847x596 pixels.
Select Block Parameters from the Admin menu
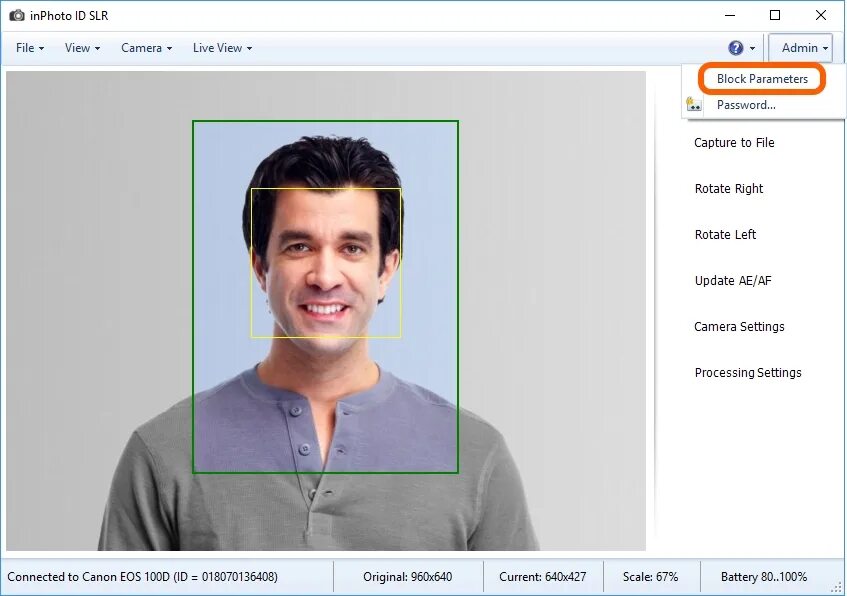(x=762, y=79)
